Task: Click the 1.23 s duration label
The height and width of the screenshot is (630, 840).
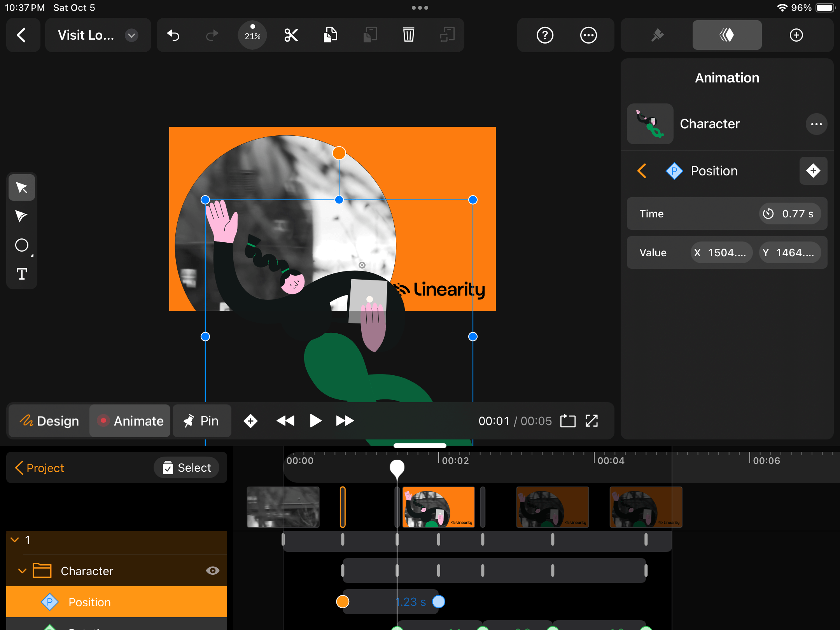Action: [x=411, y=602]
